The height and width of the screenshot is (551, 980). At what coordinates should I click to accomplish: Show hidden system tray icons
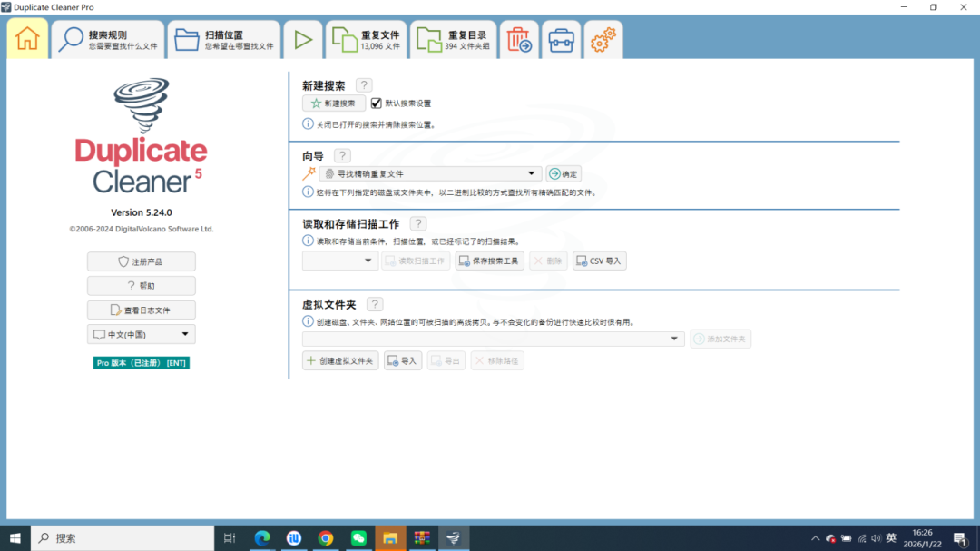pyautogui.click(x=815, y=538)
